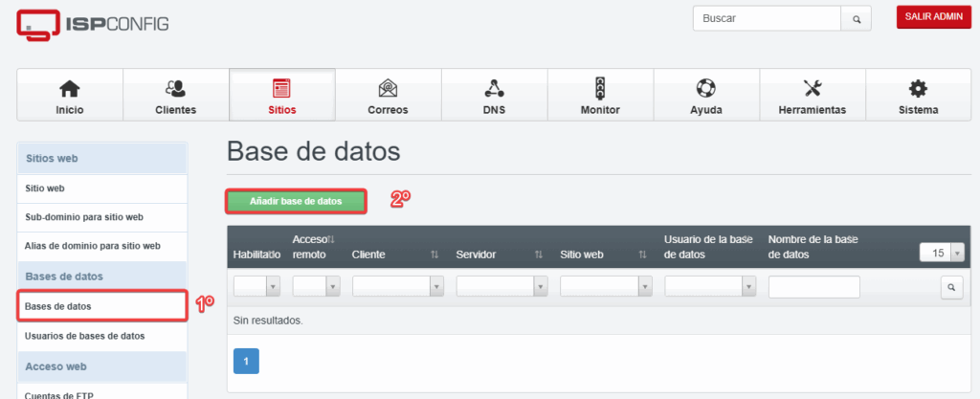Click the Base de datos page heading
980x399 pixels.
(x=313, y=152)
